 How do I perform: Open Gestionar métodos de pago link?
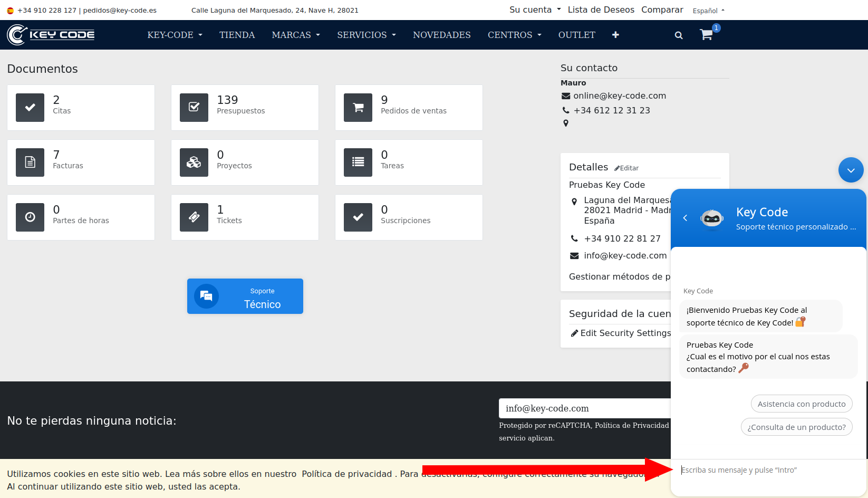[620, 277]
